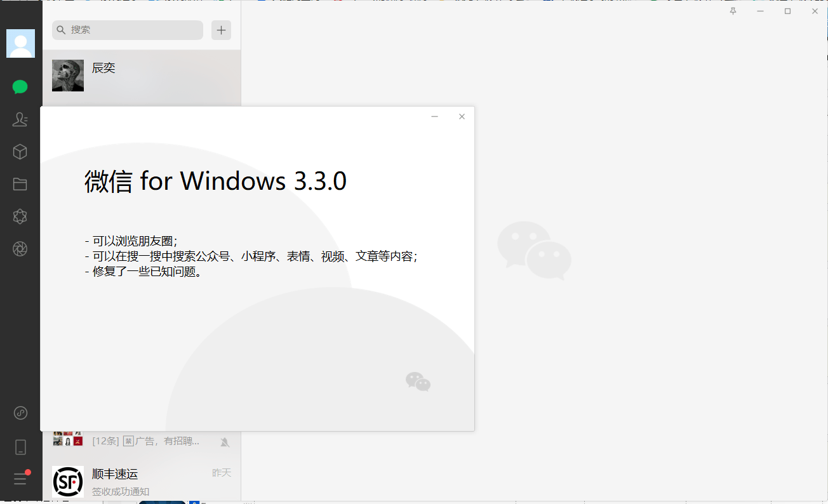This screenshot has height=504, width=828.
Task: Click your profile avatar atop the sidebar
Action: click(20, 43)
